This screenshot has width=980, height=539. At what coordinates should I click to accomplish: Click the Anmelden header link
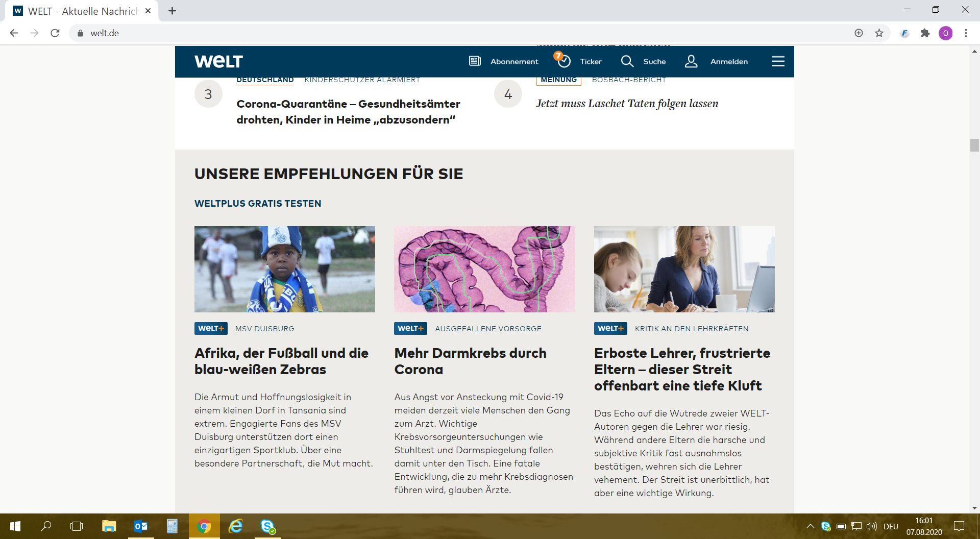[x=729, y=62]
